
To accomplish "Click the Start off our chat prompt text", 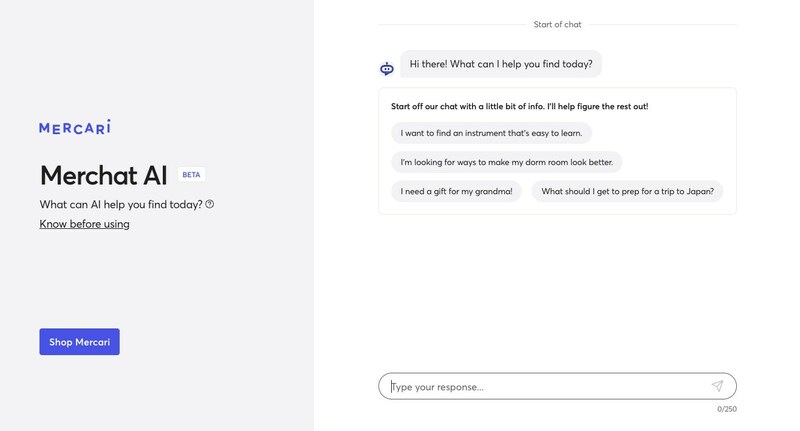I will [x=519, y=106].
